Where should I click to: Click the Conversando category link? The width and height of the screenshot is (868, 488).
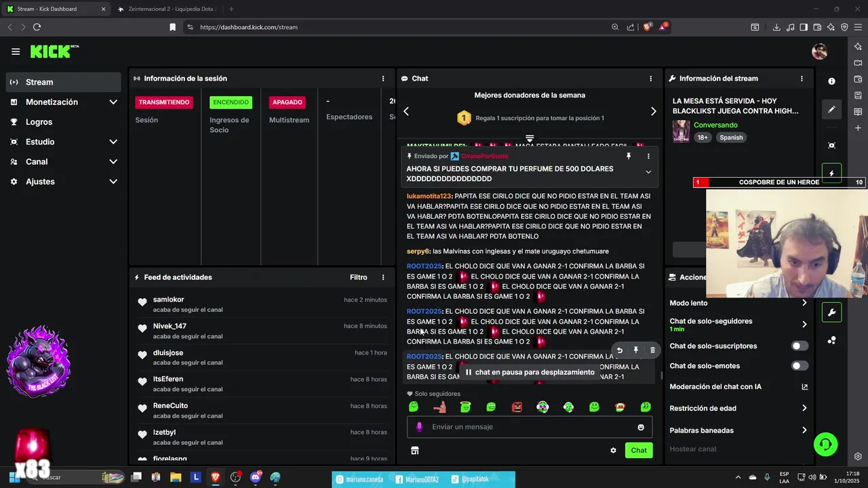click(x=715, y=125)
